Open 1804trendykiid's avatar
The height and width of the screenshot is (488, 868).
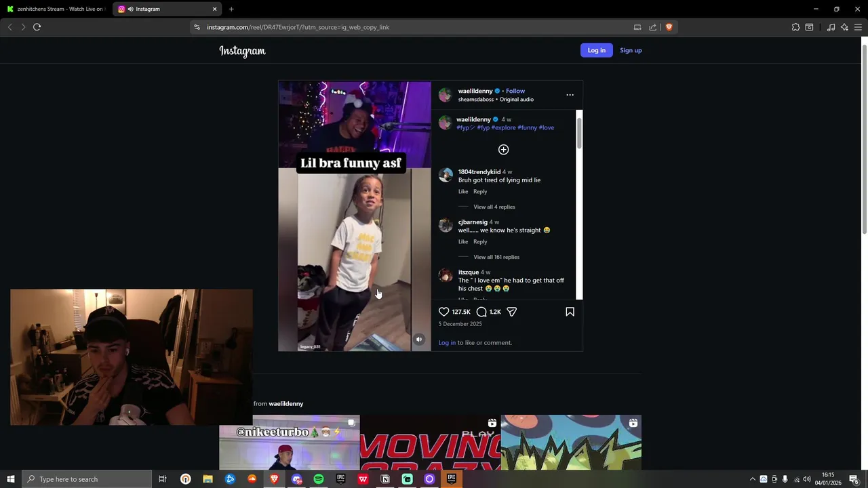pyautogui.click(x=446, y=175)
